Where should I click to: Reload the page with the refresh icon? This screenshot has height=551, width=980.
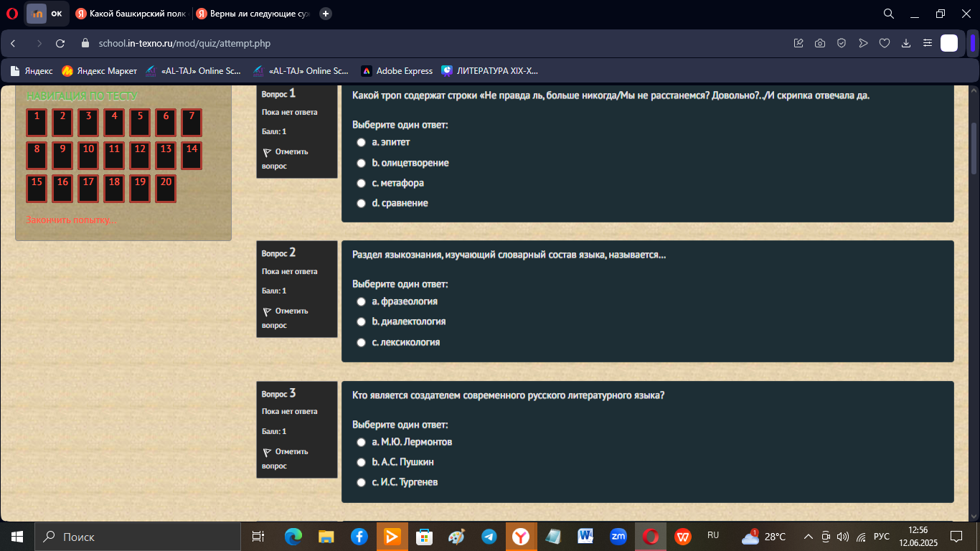(60, 44)
